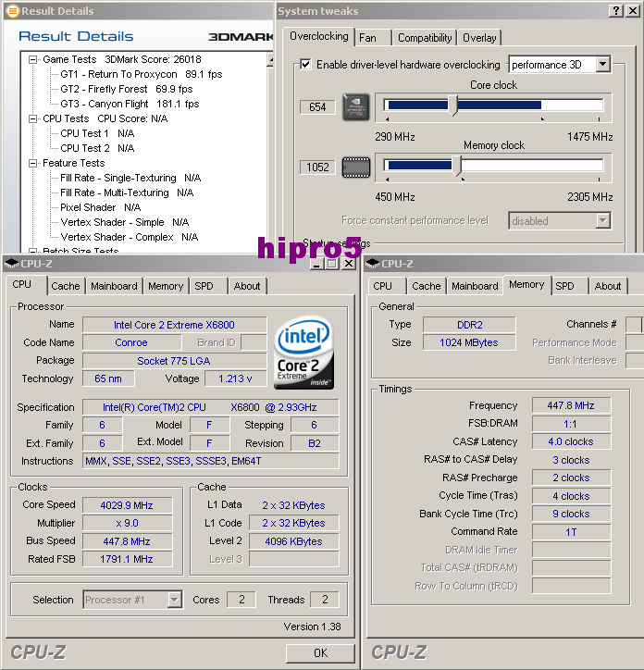The image size is (644, 670).
Task: Click the Bank Cycle Time value 9 clocks
Action: 571,514
